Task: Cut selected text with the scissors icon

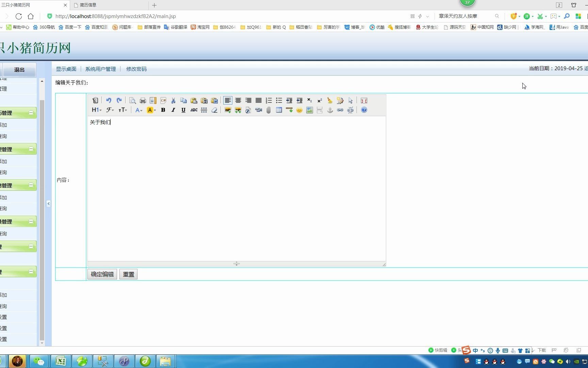Action: pyautogui.click(x=173, y=101)
